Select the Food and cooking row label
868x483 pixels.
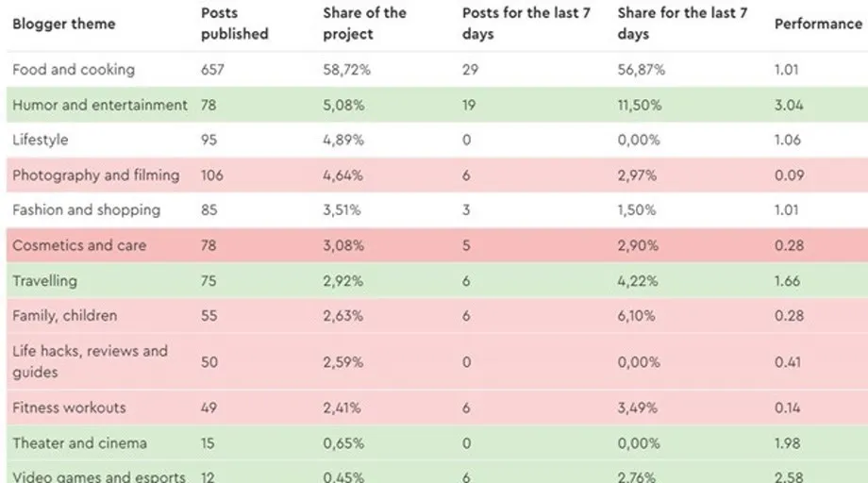coord(74,69)
